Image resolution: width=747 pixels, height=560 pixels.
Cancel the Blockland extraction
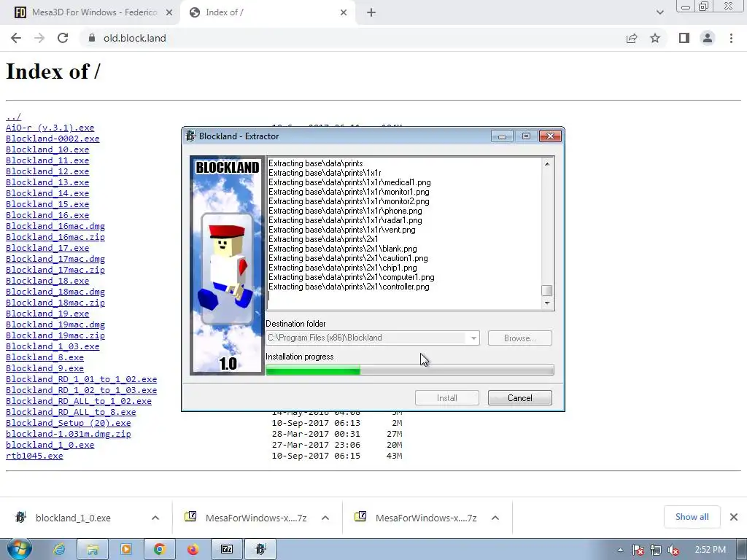click(x=519, y=397)
